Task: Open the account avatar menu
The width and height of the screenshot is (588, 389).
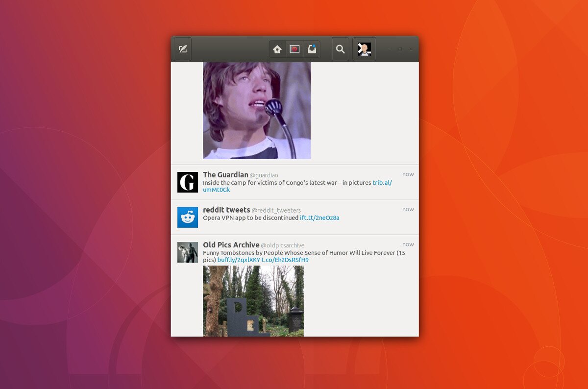Action: [364, 49]
